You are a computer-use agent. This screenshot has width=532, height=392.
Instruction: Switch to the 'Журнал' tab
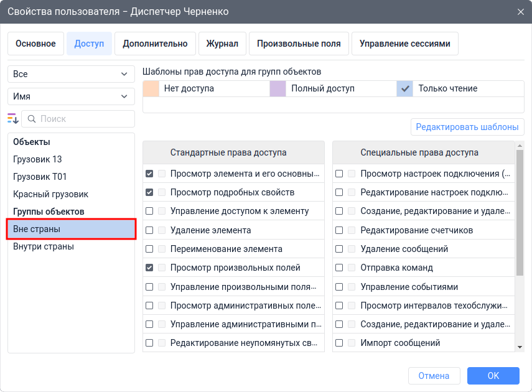click(x=222, y=44)
